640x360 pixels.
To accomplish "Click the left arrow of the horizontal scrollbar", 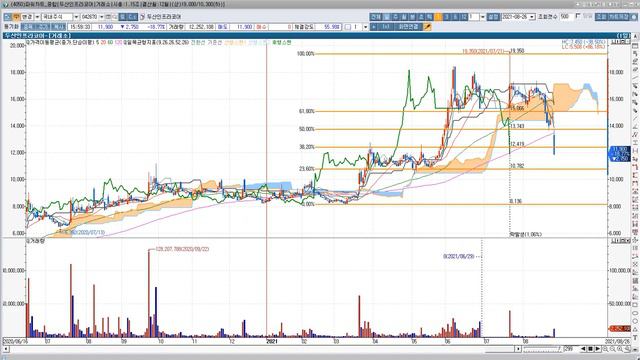I will pyautogui.click(x=6, y=349).
